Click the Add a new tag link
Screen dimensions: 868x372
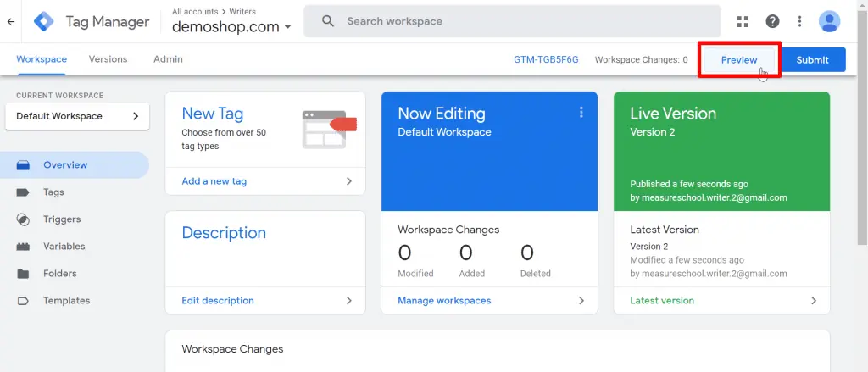[214, 181]
